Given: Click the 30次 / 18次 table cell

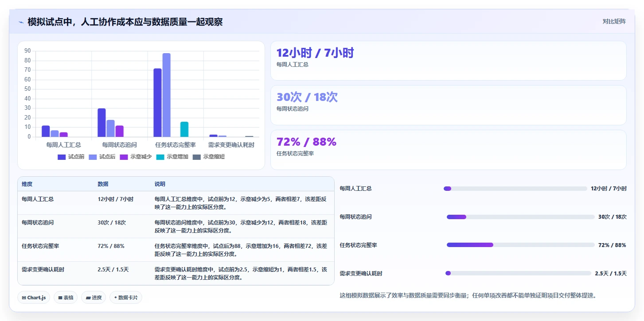Looking at the screenshot, I should click(x=112, y=223).
